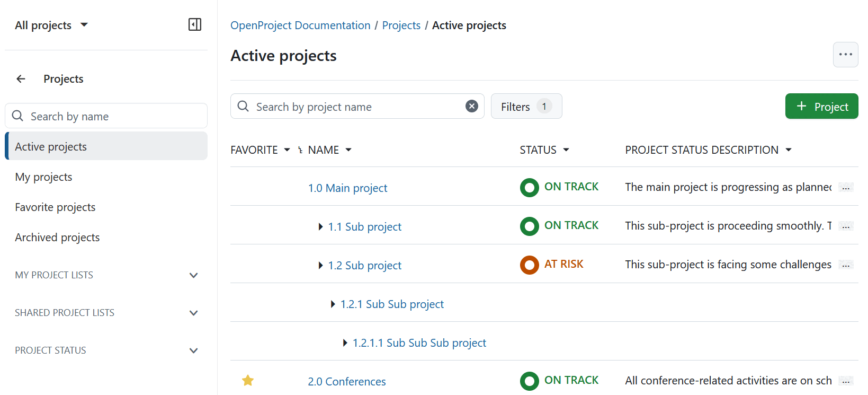Click the green ON TRACK circle for 1.1
Image resolution: width=868 pixels, height=395 pixels.
529,226
